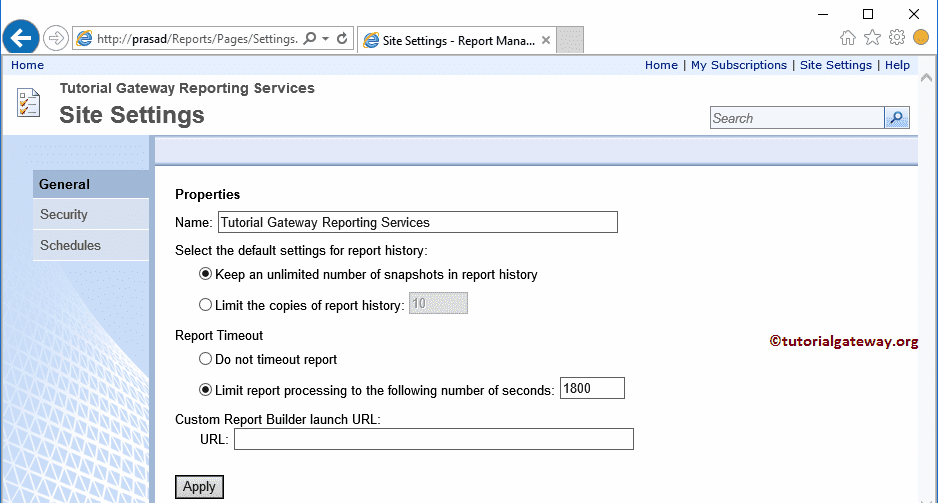Image resolution: width=938 pixels, height=503 pixels.
Task: Open Favorites with the star icon
Action: (872, 38)
